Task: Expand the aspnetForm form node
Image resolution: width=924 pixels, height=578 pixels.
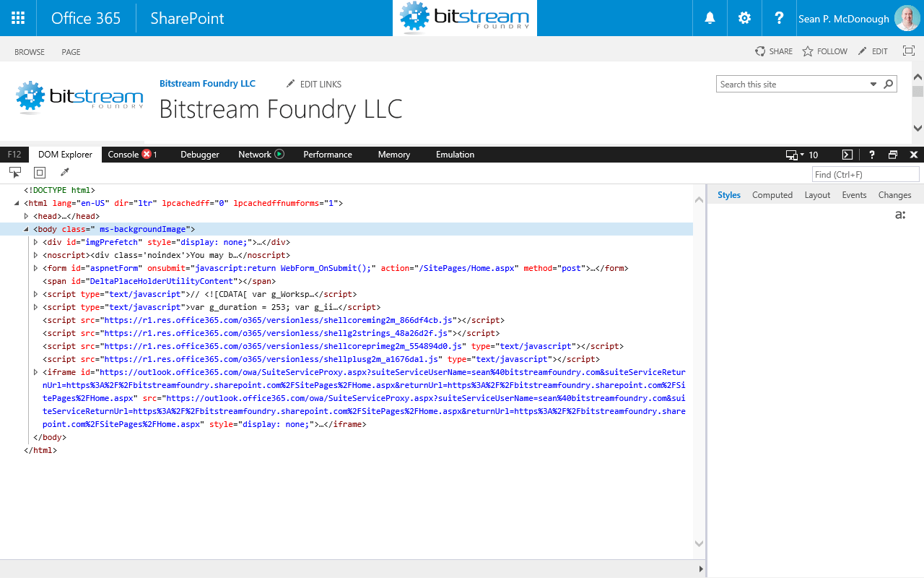Action: 36,268
